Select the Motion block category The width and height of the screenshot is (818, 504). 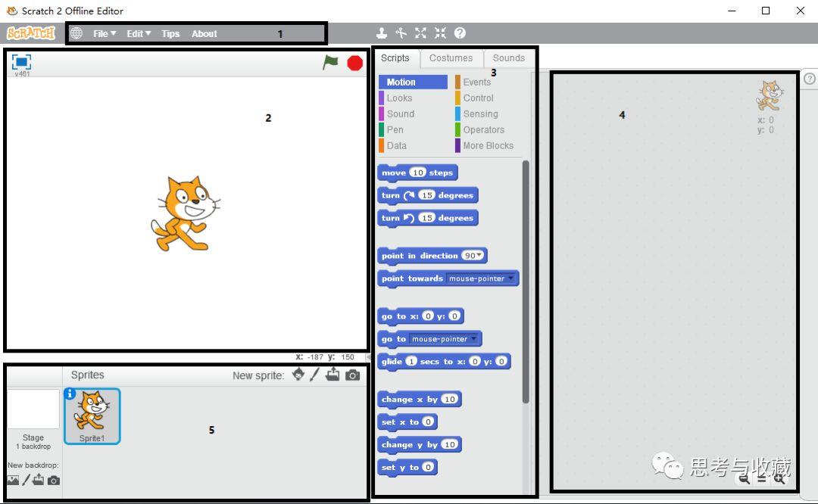(413, 82)
